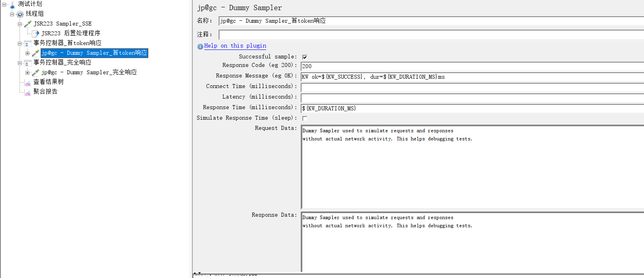The height and width of the screenshot is (278, 644).
Task: Click the test plan flask icon
Action: (12, 4)
